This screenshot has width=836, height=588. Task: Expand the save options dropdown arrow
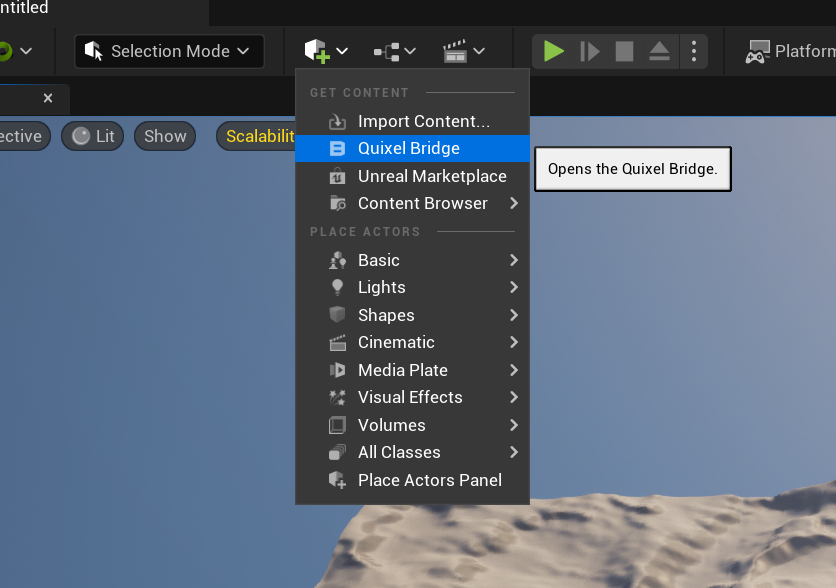(x=26, y=51)
